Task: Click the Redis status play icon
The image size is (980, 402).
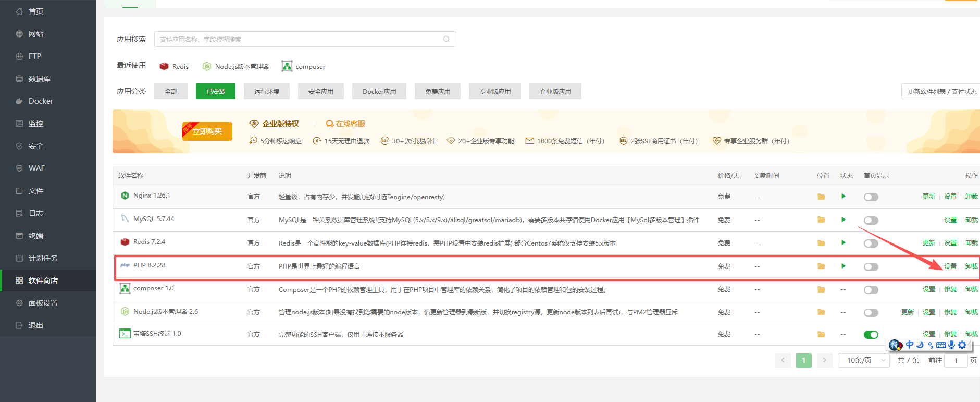Action: click(x=843, y=242)
